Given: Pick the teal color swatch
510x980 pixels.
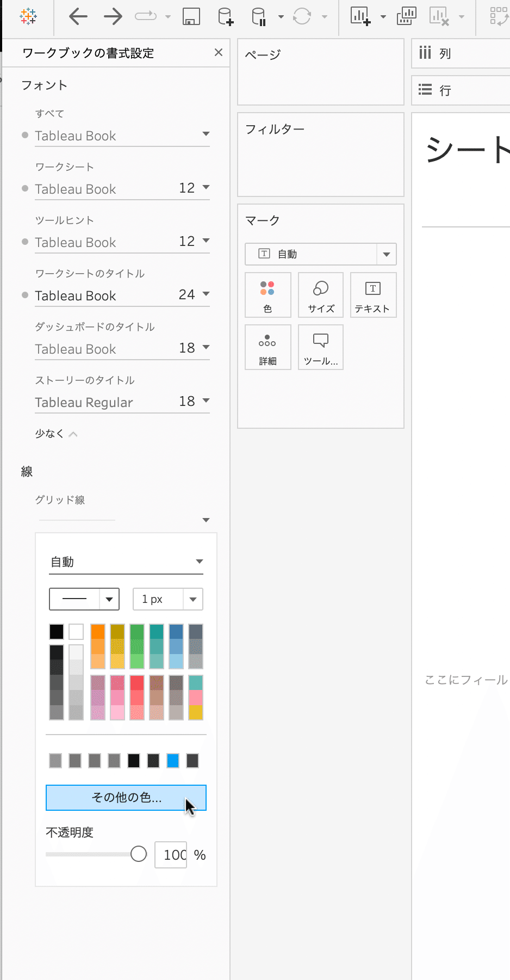Looking at the screenshot, I should [x=157, y=632].
